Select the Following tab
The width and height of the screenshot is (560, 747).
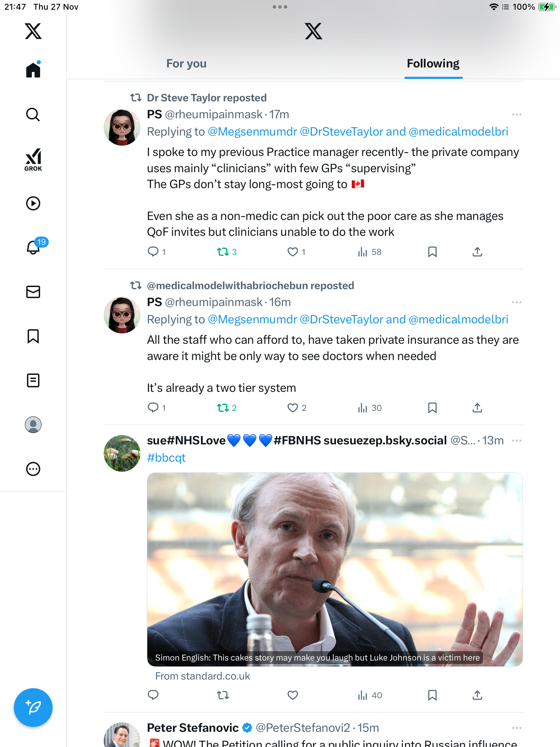433,64
